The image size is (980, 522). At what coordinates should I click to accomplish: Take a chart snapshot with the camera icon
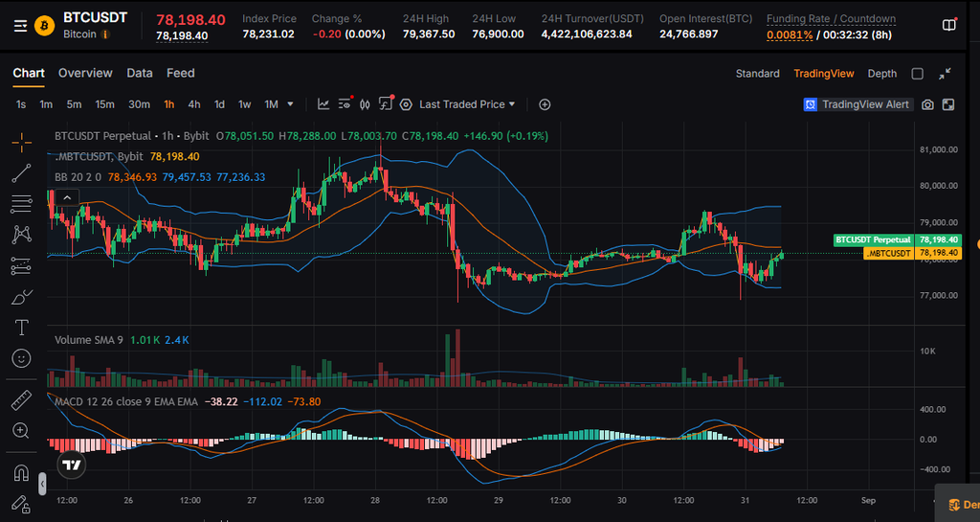pyautogui.click(x=927, y=104)
